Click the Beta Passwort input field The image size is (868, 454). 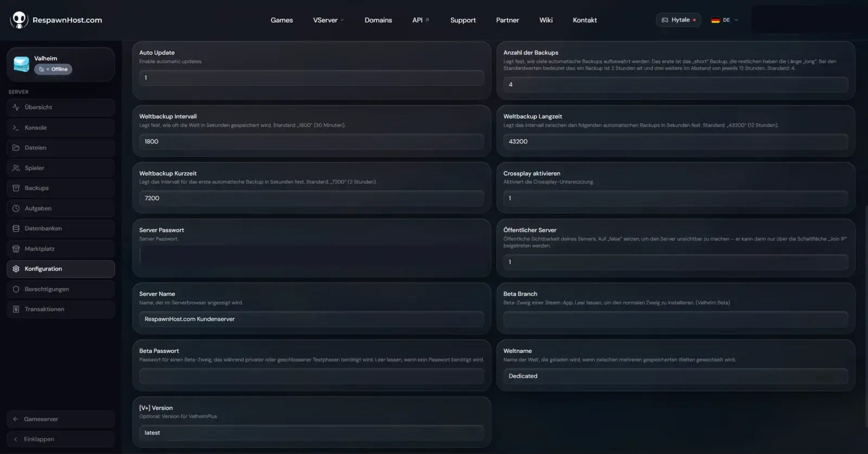coord(311,376)
